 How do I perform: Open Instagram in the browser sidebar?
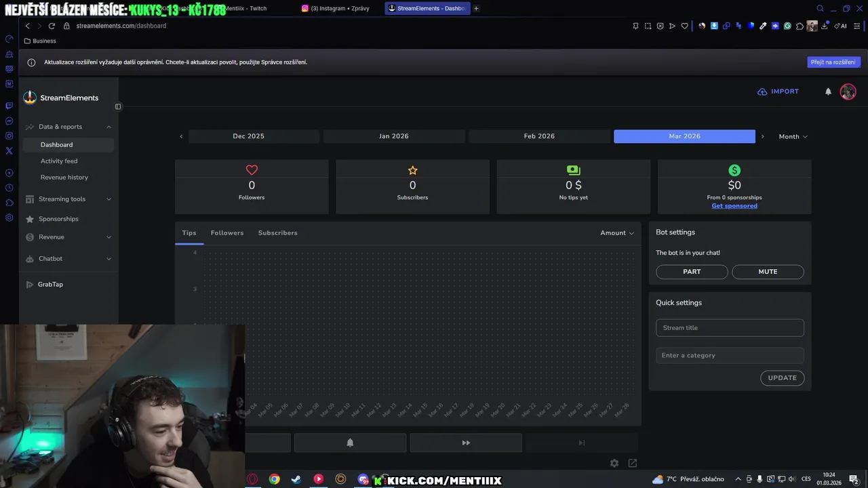9,136
